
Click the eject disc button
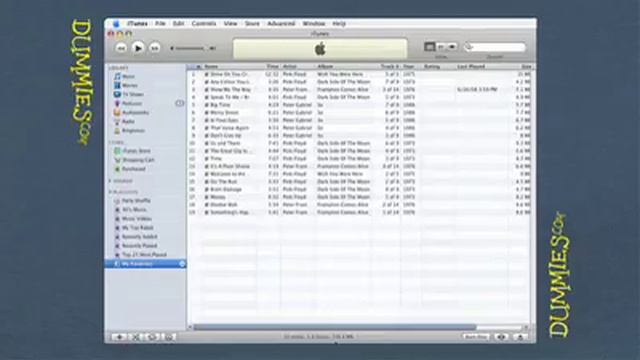tap(520, 337)
